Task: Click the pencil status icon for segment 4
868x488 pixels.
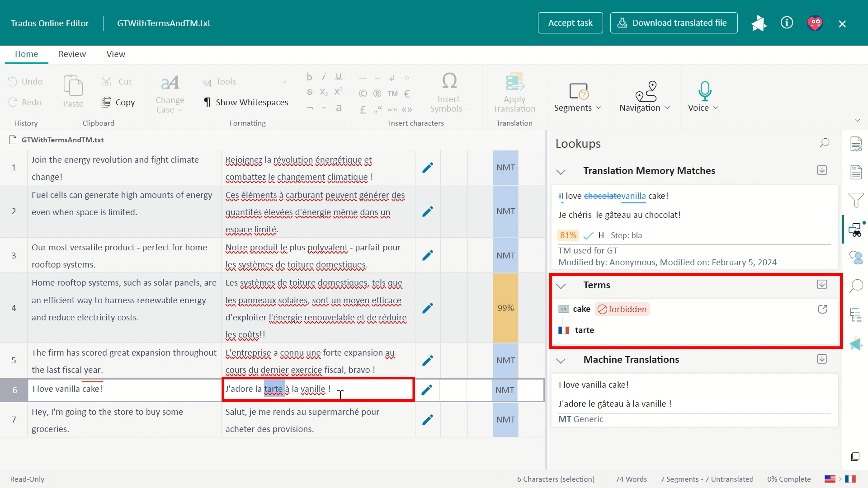Action: [427, 308]
